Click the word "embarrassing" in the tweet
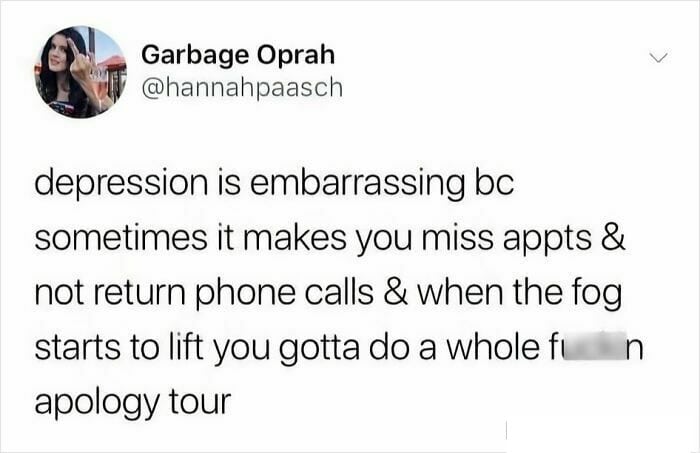Screen dimensions: 700x453 tap(357, 184)
